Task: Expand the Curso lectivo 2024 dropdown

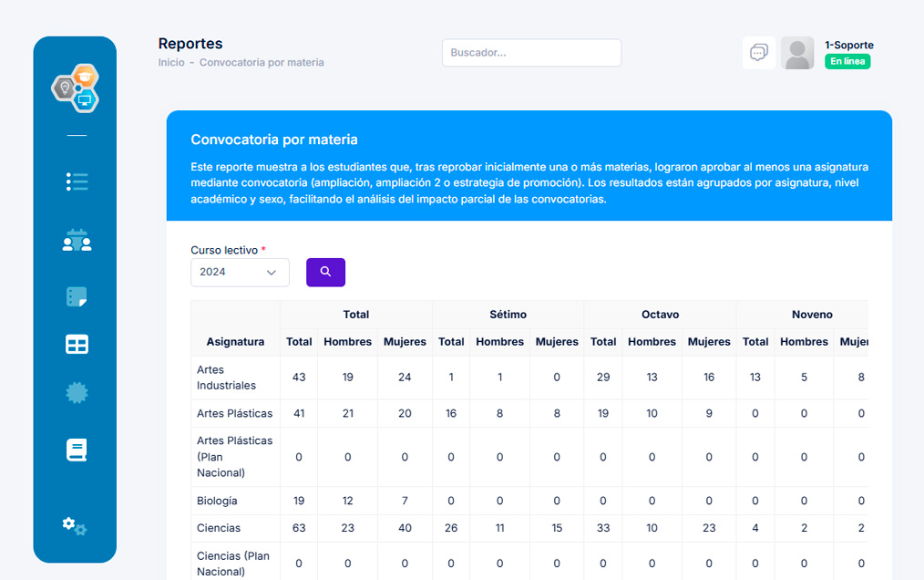Action: [240, 272]
